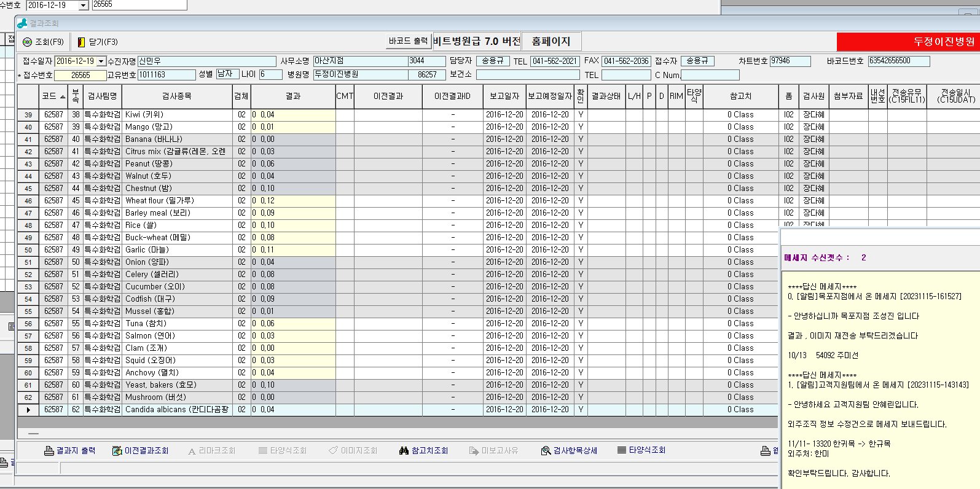Click the 홈페이지 button
This screenshot has height=489, width=980.
pyautogui.click(x=551, y=41)
